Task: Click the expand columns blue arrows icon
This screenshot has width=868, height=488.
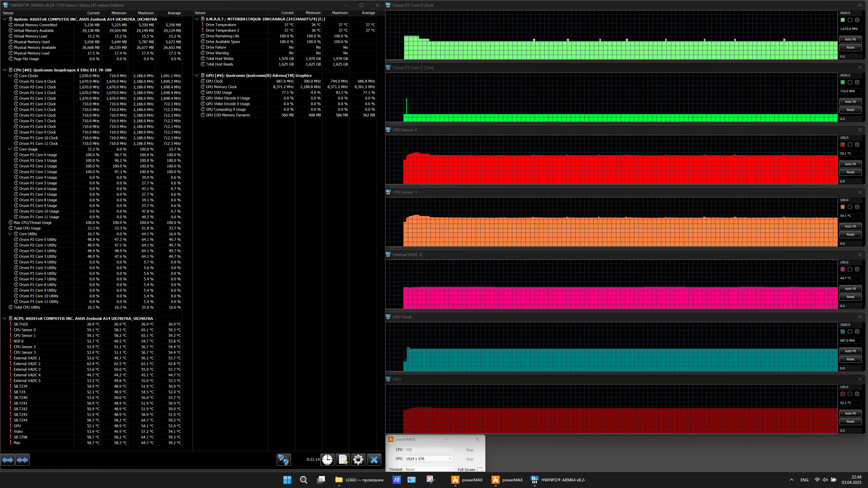Action: pyautogui.click(x=8, y=460)
